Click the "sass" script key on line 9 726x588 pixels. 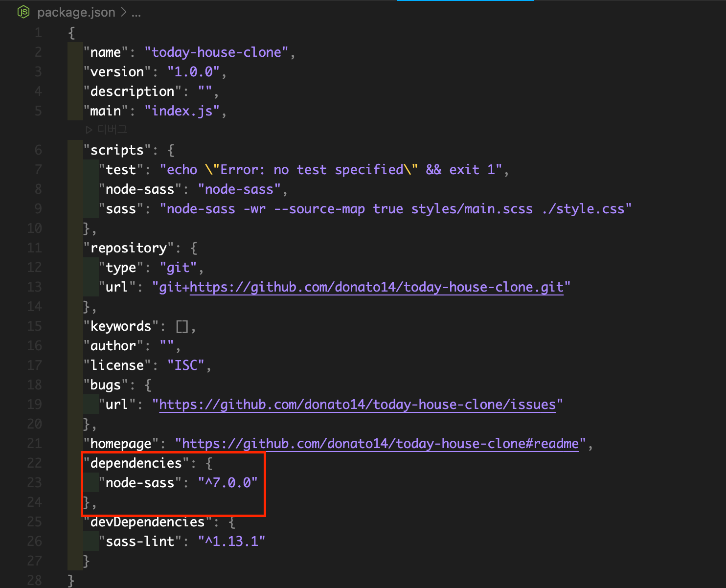(121, 209)
